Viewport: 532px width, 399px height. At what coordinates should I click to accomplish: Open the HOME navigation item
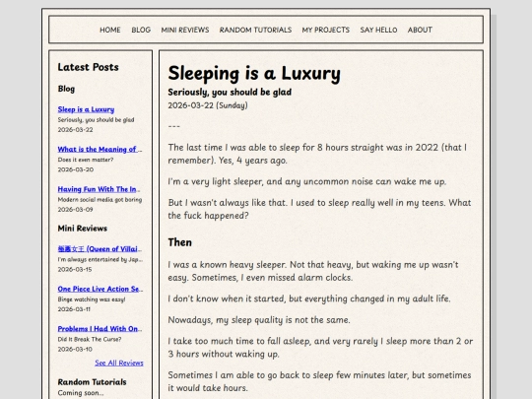[110, 30]
